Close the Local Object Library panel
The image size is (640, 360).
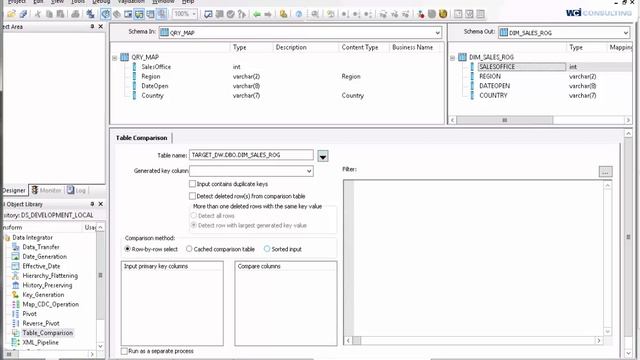(101, 204)
